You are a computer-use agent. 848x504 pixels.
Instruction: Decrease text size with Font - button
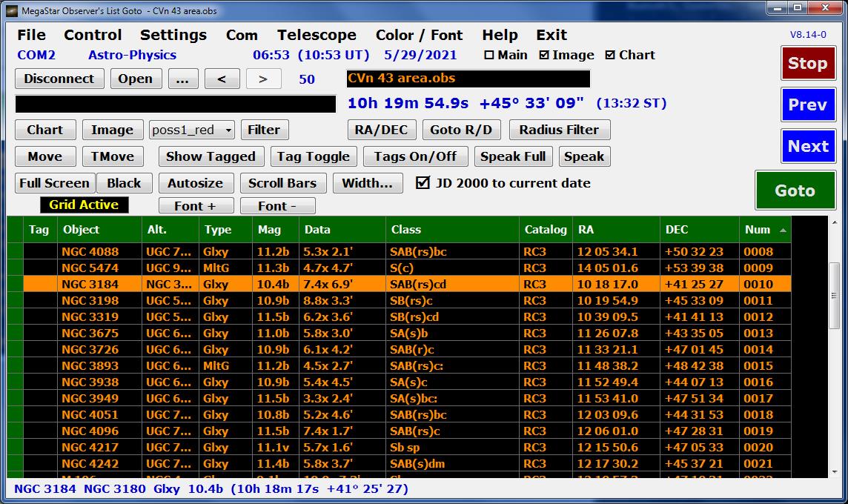coord(277,206)
